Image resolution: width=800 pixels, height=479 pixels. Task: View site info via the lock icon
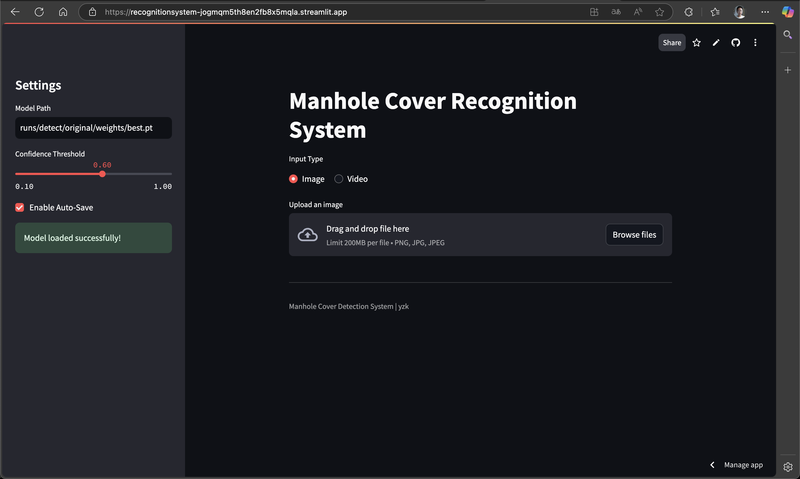pos(92,12)
